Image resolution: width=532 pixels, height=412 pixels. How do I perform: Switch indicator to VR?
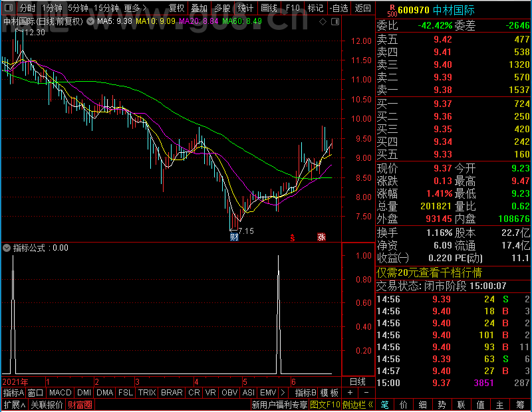tap(210, 393)
